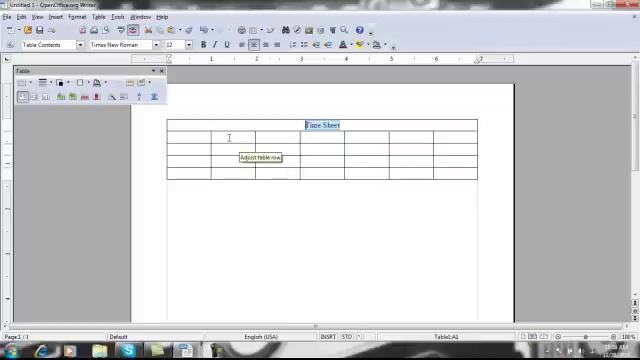Image resolution: width=640 pixels, height=360 pixels.
Task: Export directly as PDF icon
Action: (82, 30)
